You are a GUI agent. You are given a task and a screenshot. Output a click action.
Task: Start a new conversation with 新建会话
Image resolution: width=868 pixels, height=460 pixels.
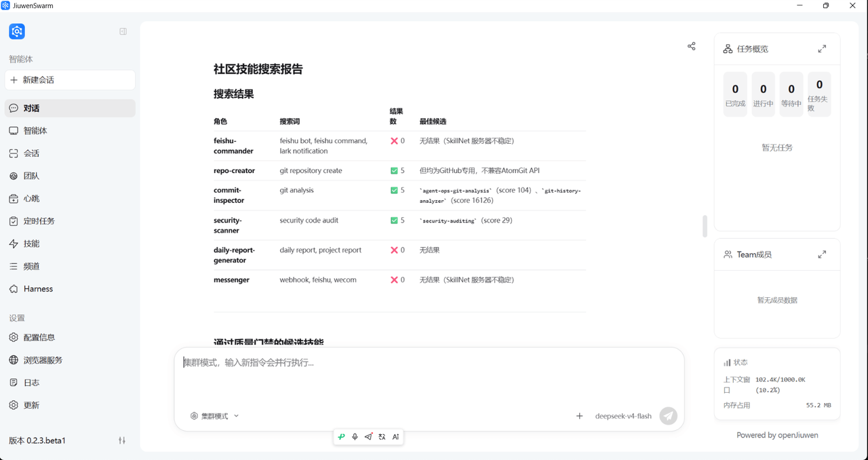pyautogui.click(x=70, y=80)
